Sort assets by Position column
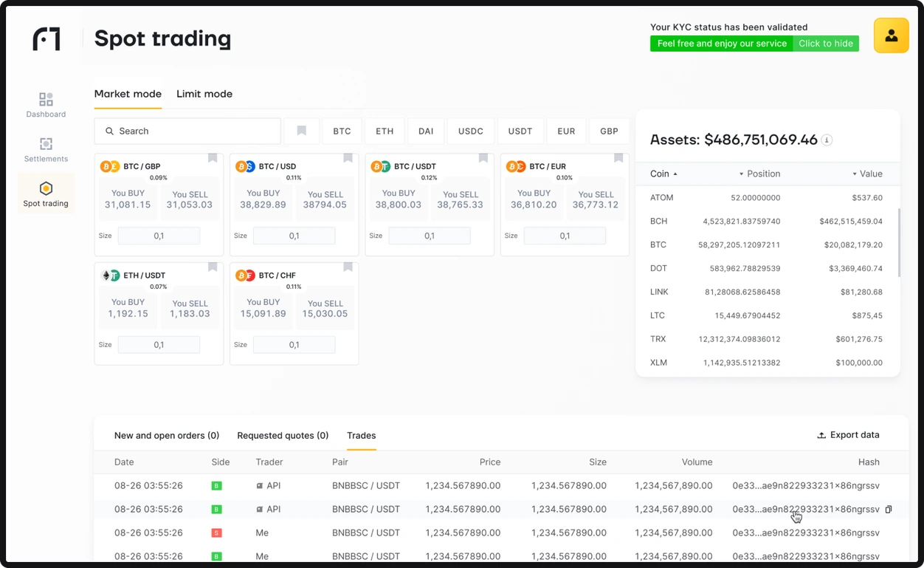This screenshot has height=568, width=924. point(759,174)
